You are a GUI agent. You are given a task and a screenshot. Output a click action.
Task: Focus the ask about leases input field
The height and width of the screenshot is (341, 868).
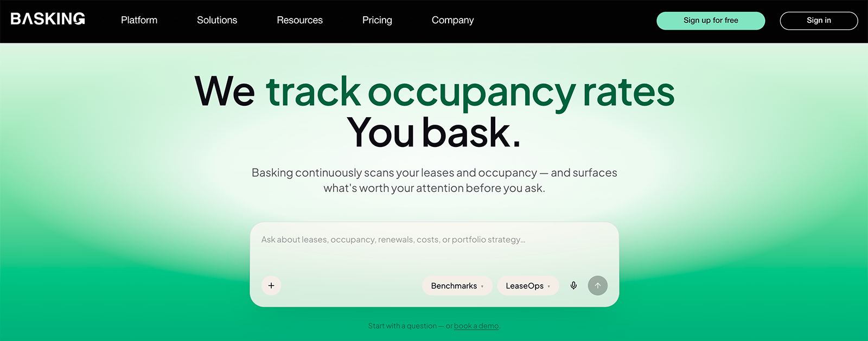click(x=434, y=240)
